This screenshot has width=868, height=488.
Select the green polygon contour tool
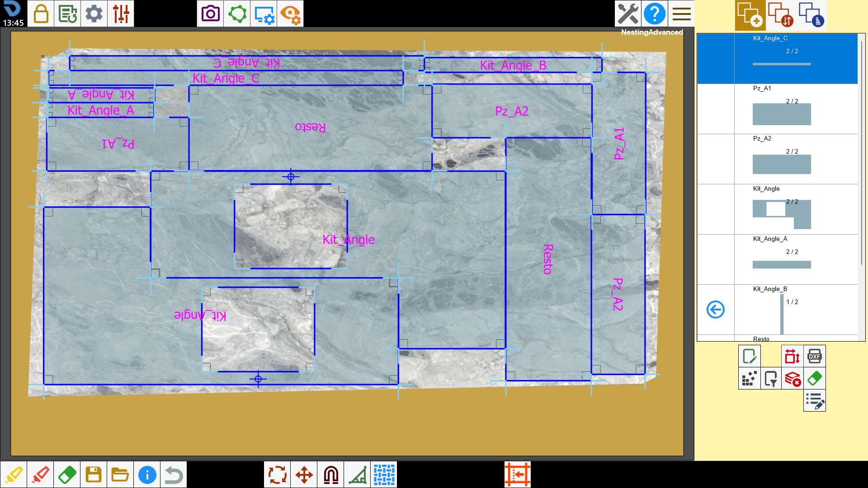237,14
